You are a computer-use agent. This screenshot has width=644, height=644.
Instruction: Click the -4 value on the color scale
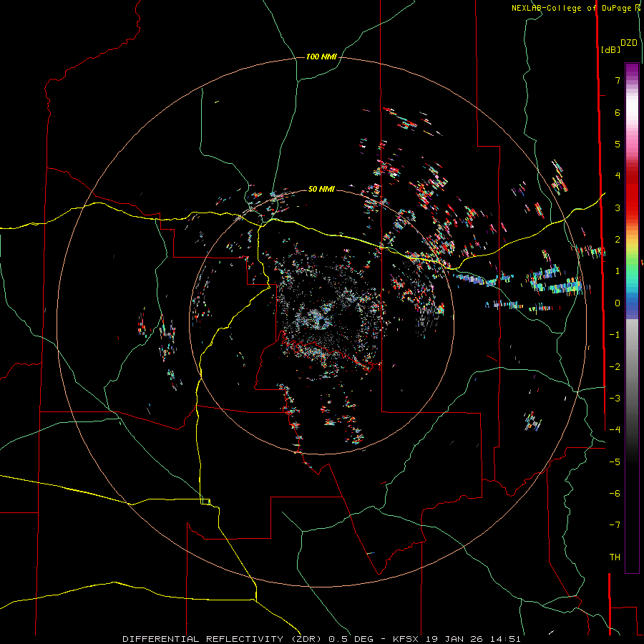pyautogui.click(x=615, y=430)
